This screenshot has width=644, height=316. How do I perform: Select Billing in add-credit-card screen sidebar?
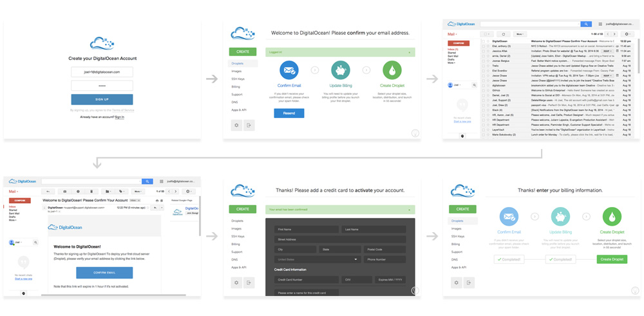236,244
